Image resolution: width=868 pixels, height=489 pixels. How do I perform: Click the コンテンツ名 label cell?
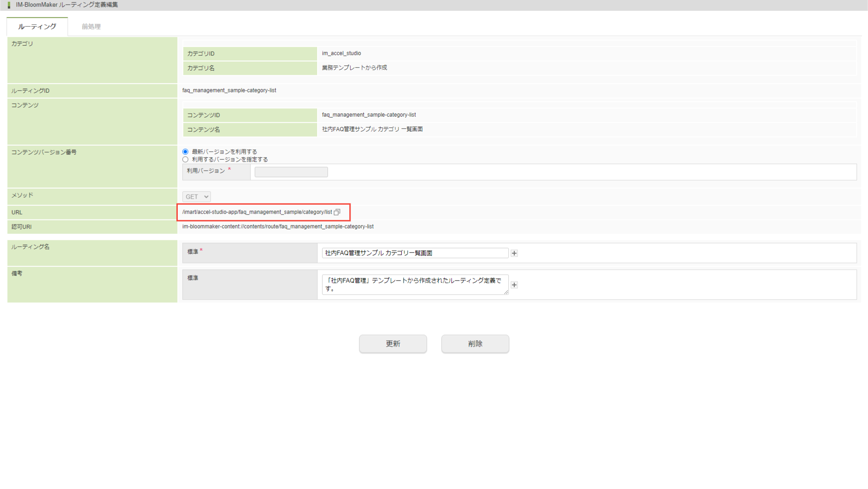coord(250,130)
